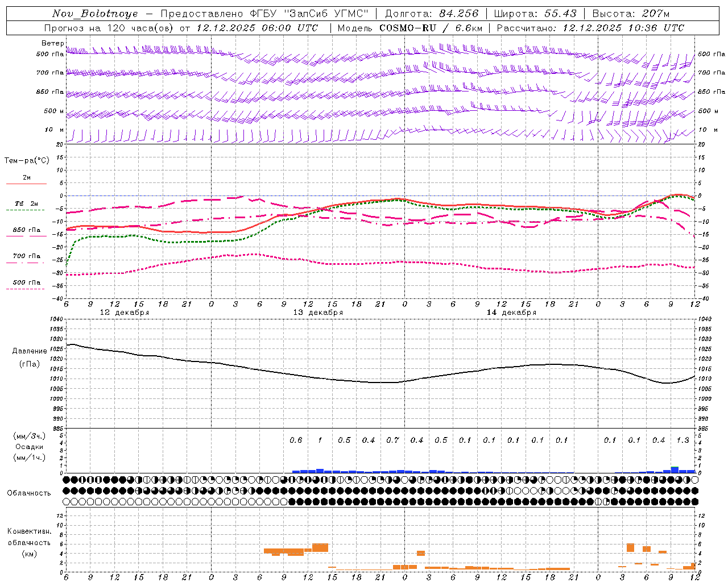Click the "850 гПа" temperature legend entry
Viewport: 728px width, 582px height.
click(26, 230)
